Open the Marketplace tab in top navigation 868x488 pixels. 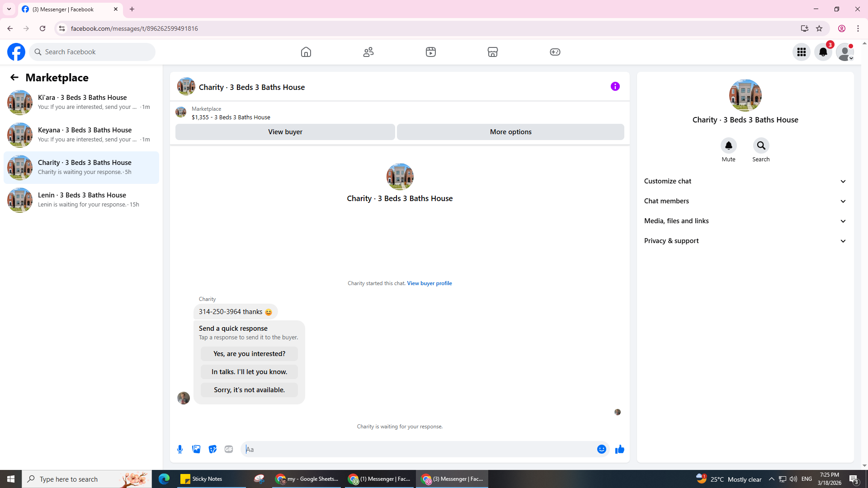(492, 52)
